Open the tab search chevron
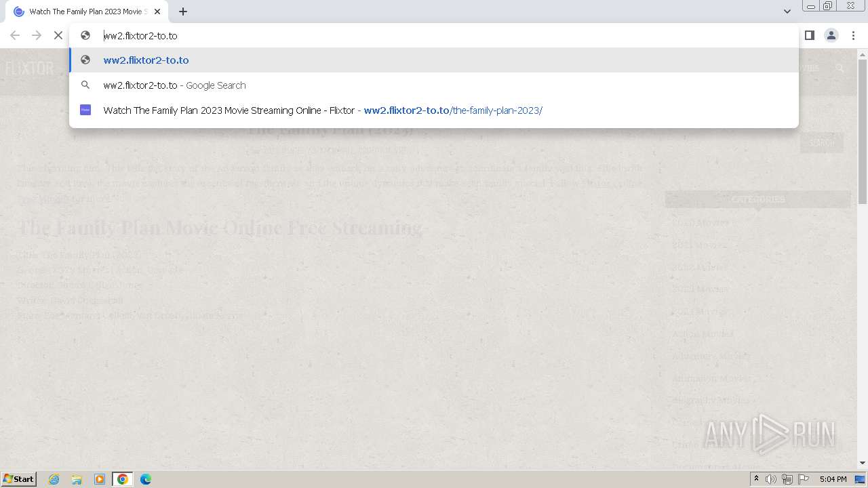The image size is (868, 488). click(787, 12)
